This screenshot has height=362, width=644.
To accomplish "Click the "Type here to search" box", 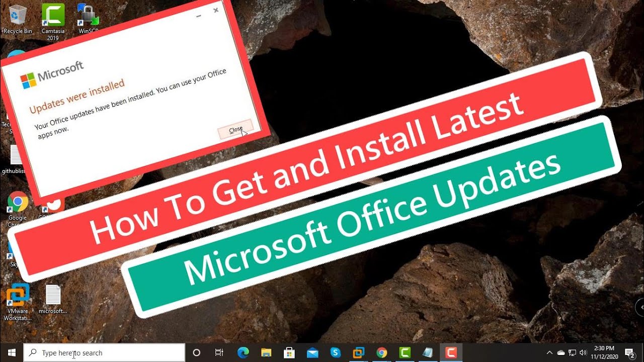I will (104, 352).
